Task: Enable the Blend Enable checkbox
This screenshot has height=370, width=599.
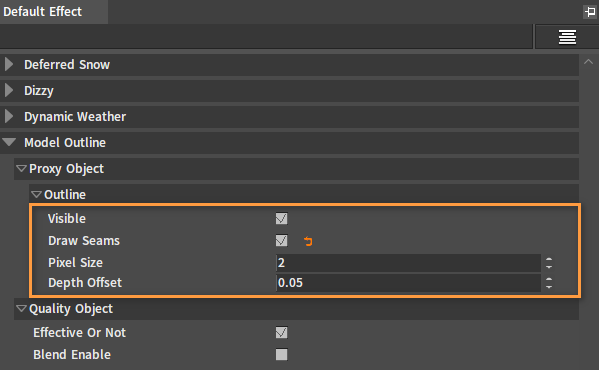Action: (x=282, y=354)
